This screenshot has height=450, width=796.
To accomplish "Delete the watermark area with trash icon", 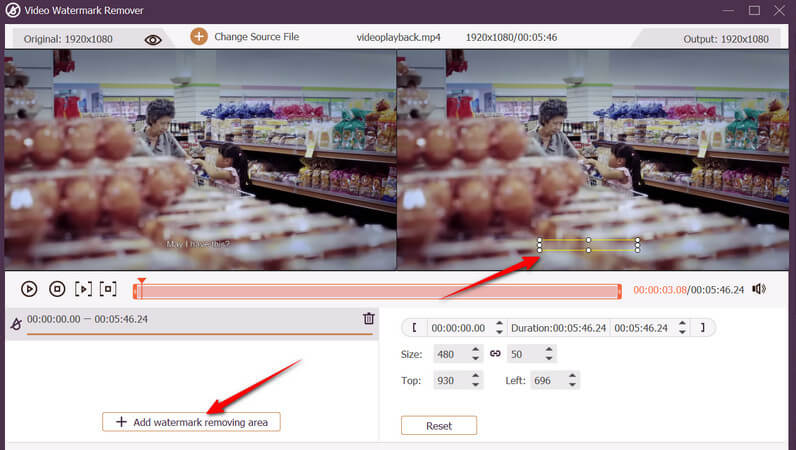I will (x=368, y=319).
